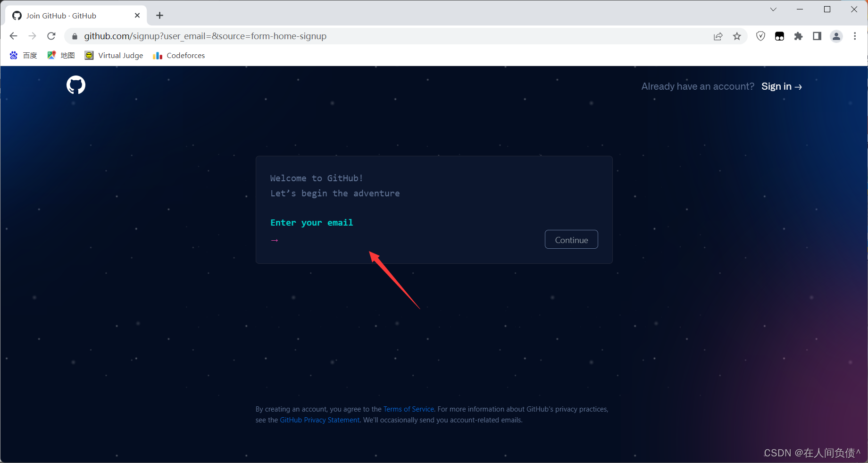Open the Codeforces bookmark
Screen dimensions: 868x463
click(x=179, y=55)
